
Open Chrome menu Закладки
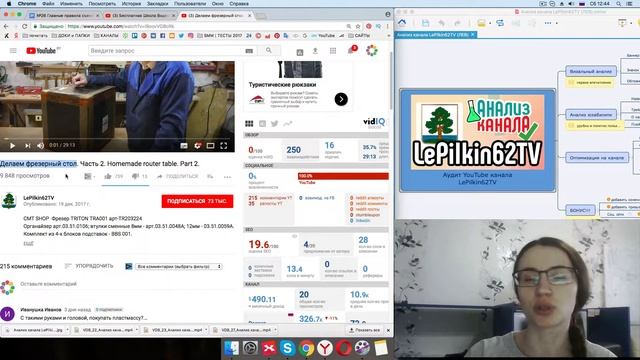click(158, 4)
